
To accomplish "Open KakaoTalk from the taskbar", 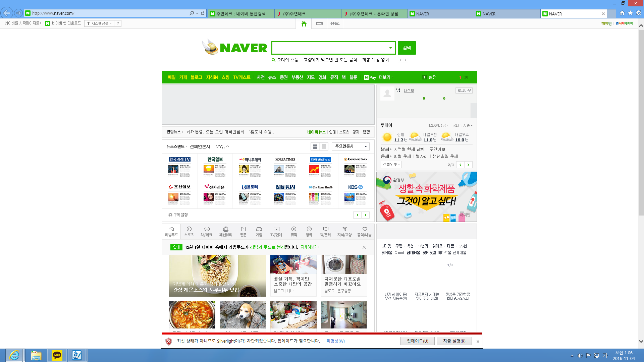I will coord(57,355).
